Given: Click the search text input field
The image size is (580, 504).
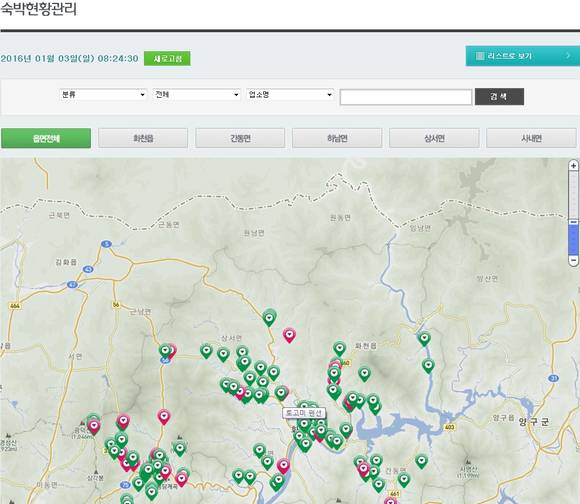Looking at the screenshot, I should [x=406, y=97].
